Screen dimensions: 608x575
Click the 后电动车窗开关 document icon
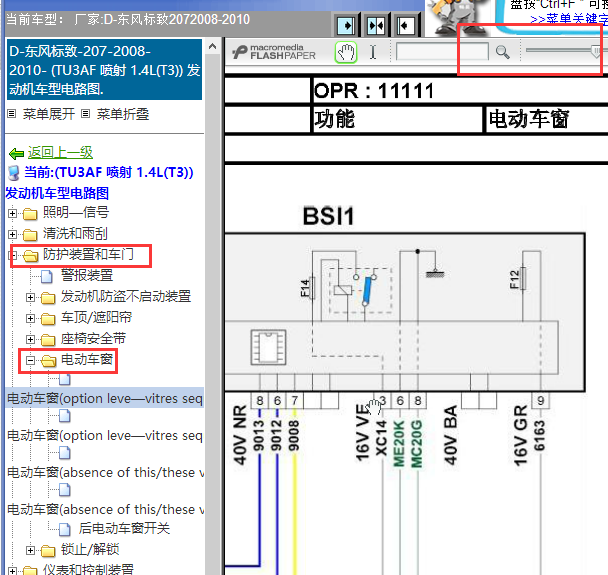point(65,529)
